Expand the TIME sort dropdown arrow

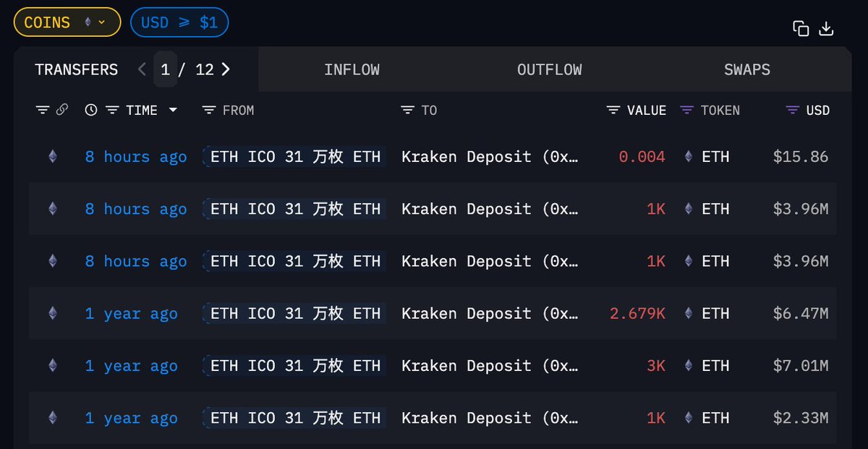tap(173, 110)
